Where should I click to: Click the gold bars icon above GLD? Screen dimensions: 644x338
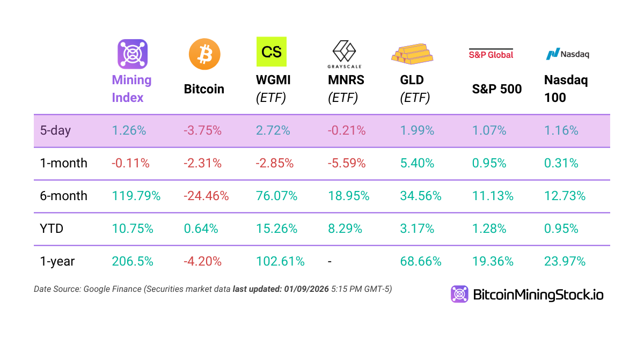412,53
